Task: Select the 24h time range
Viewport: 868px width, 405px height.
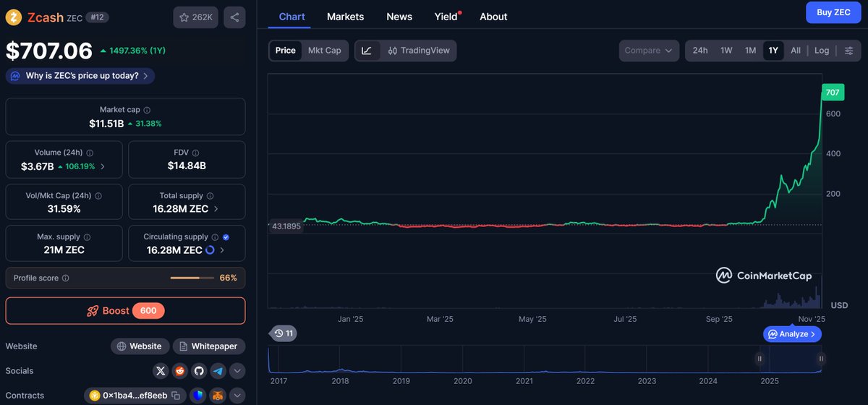Action: tap(700, 51)
